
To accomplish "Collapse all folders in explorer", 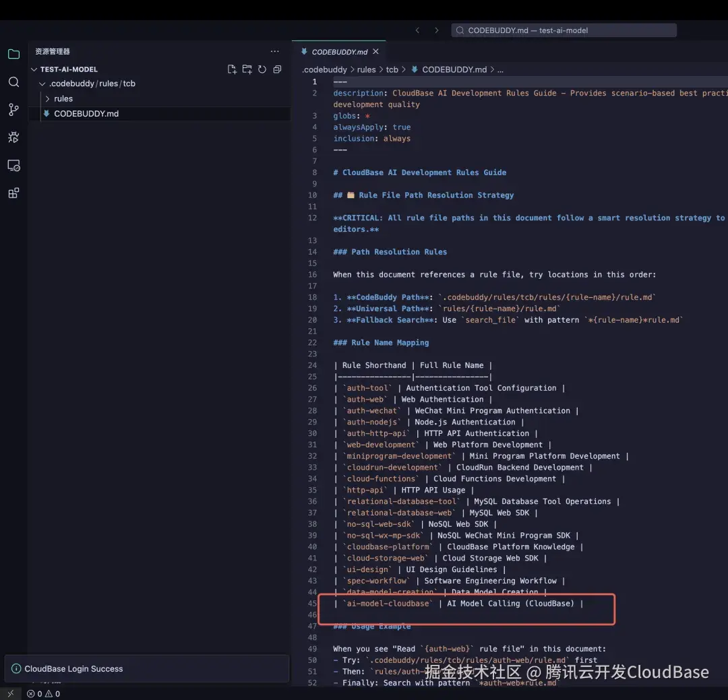I will pyautogui.click(x=277, y=69).
